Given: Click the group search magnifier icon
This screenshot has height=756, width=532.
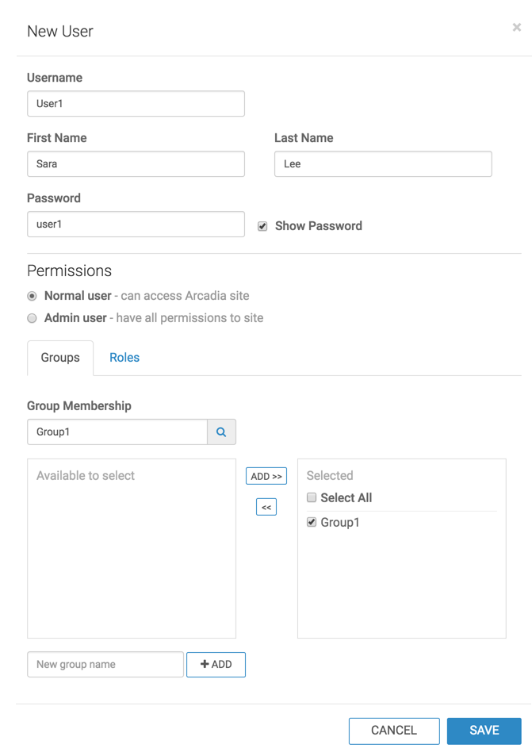Looking at the screenshot, I should point(221,432).
